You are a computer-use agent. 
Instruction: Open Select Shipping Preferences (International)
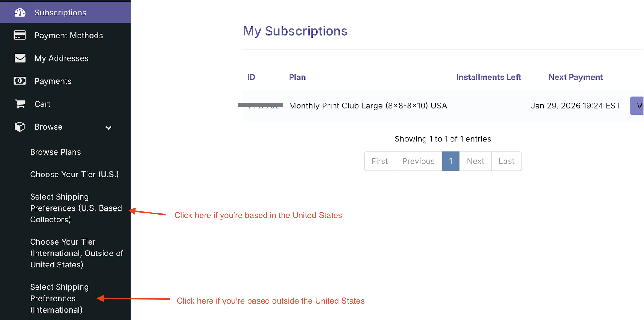click(59, 298)
